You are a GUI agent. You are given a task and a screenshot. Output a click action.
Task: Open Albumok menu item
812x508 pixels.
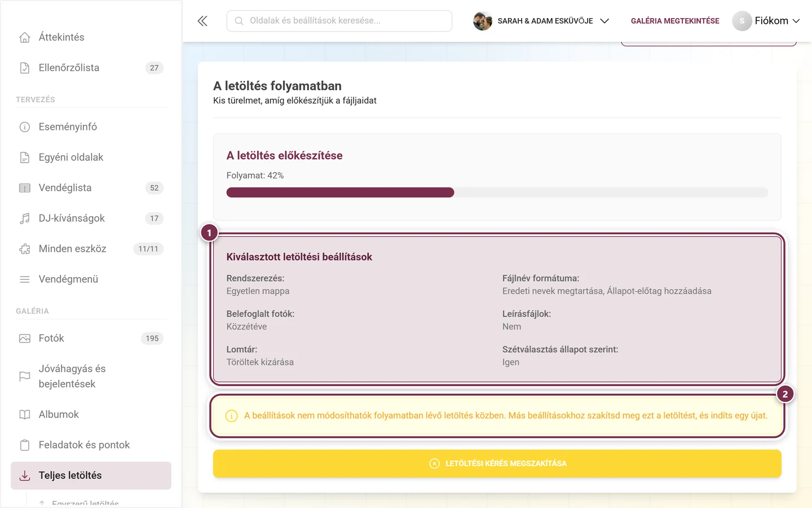click(x=91, y=414)
